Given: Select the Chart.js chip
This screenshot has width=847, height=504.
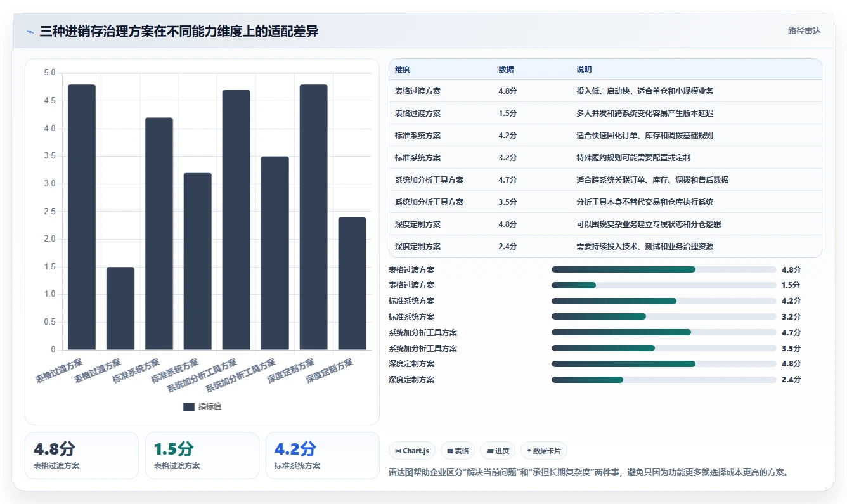Looking at the screenshot, I should click(412, 451).
